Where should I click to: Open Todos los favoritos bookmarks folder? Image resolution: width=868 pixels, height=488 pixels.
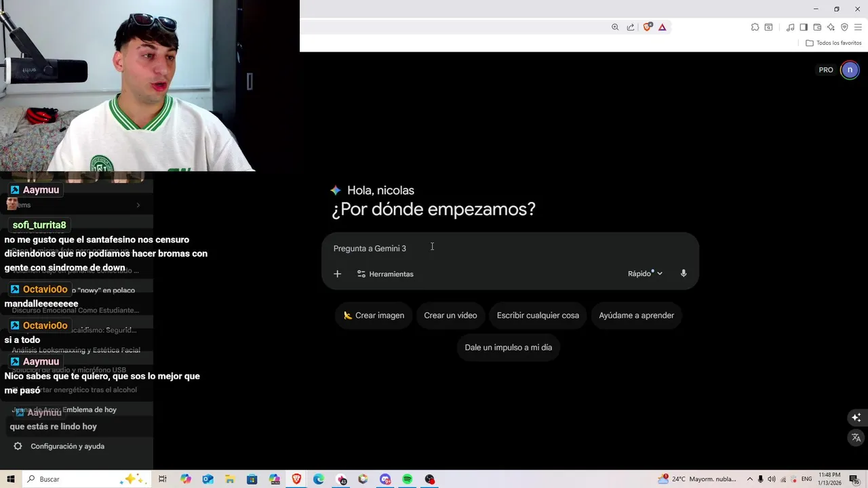click(833, 43)
